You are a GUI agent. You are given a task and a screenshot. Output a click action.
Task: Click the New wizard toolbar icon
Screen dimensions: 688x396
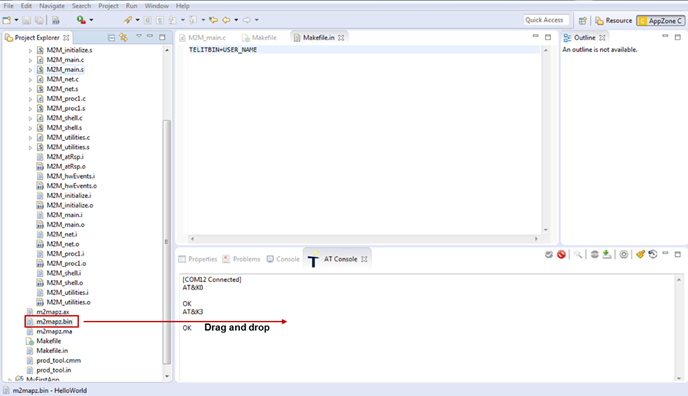pyautogui.click(x=7, y=20)
